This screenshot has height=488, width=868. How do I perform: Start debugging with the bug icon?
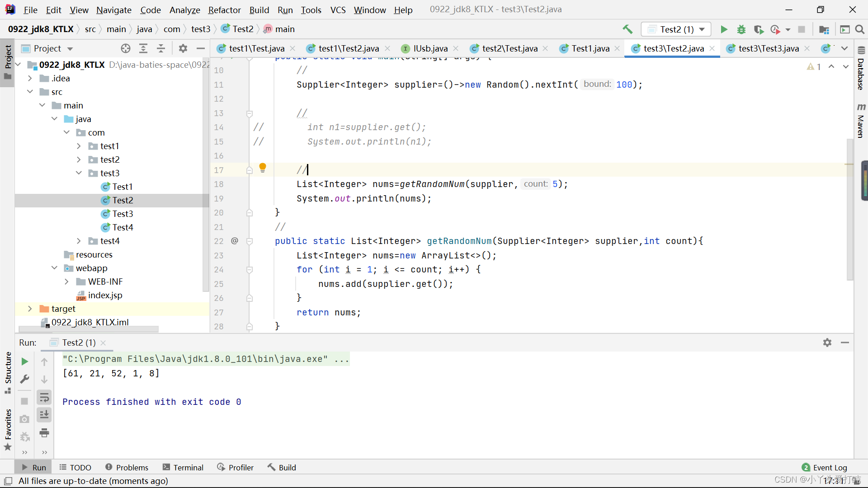point(741,29)
